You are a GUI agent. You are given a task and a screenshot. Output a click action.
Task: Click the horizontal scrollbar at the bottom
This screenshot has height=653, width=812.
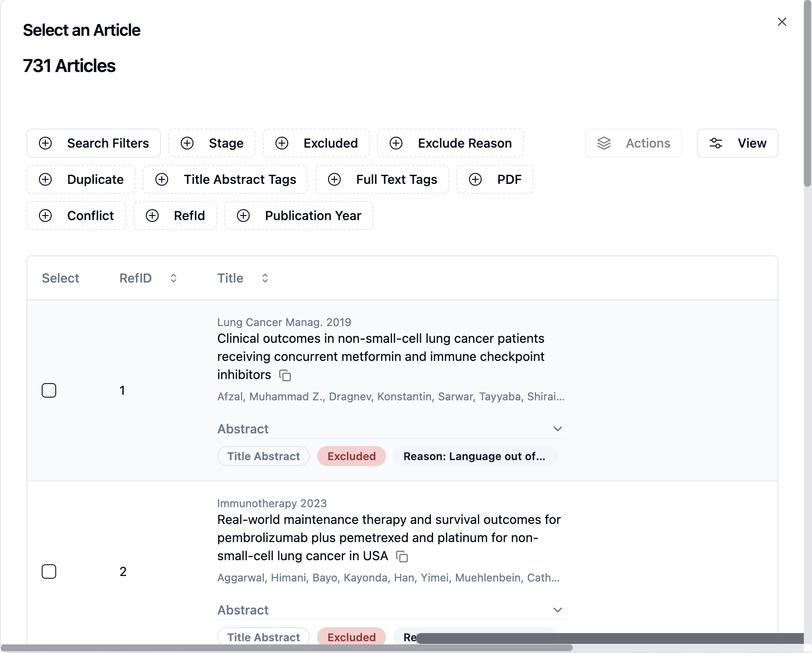click(286, 648)
